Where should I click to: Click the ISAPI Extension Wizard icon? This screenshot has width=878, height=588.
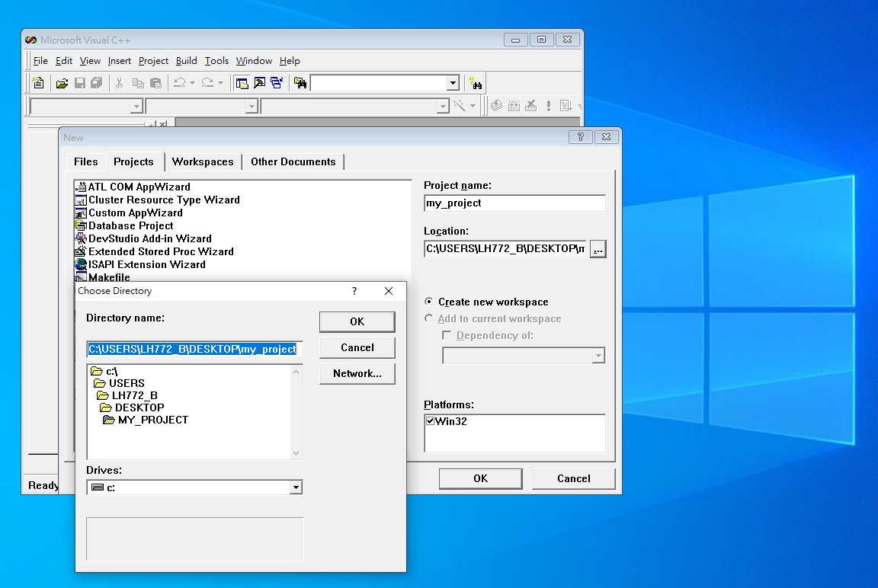coord(82,264)
